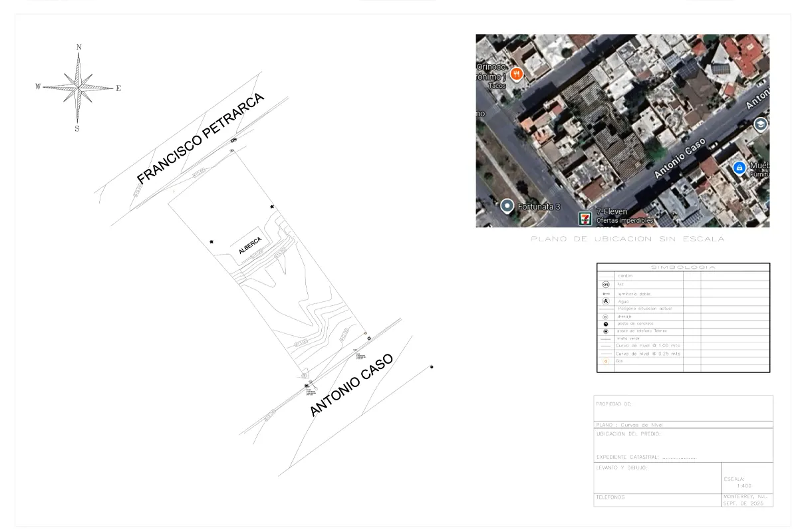Click the FRANCISCO PETRARCA street label
The width and height of the screenshot is (798, 532).
200,139
